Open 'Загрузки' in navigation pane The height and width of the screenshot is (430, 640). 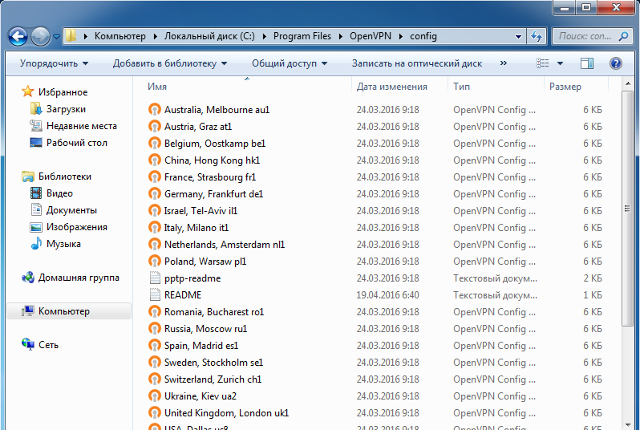66,109
